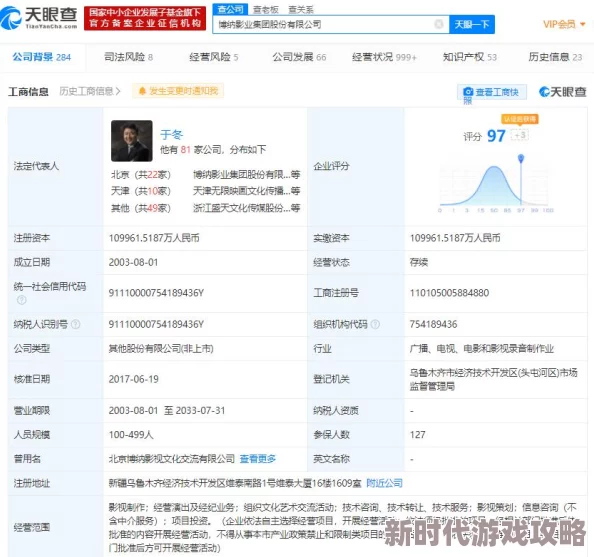
Task: Click 其他 (共49家) company group
Action: coord(141,208)
